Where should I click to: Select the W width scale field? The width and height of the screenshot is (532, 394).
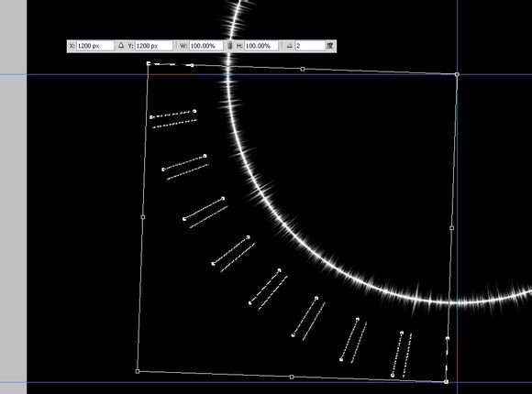point(206,46)
